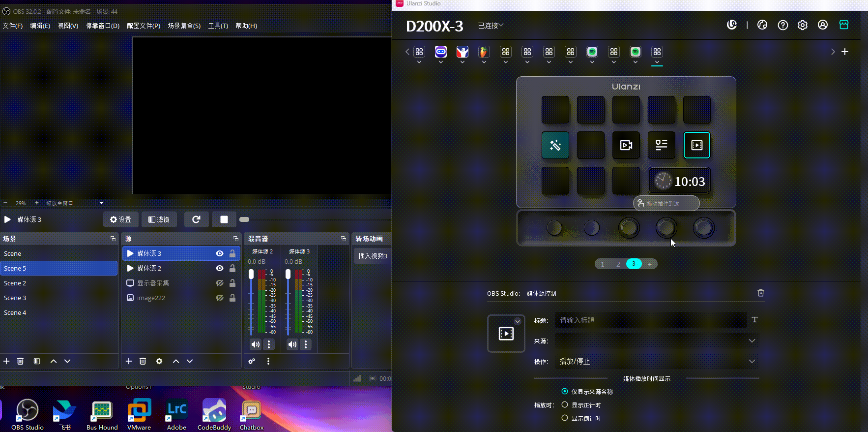Viewport: 868px width, 432px height.
Task: Open Ulanzi Studio settings gear
Action: [803, 25]
